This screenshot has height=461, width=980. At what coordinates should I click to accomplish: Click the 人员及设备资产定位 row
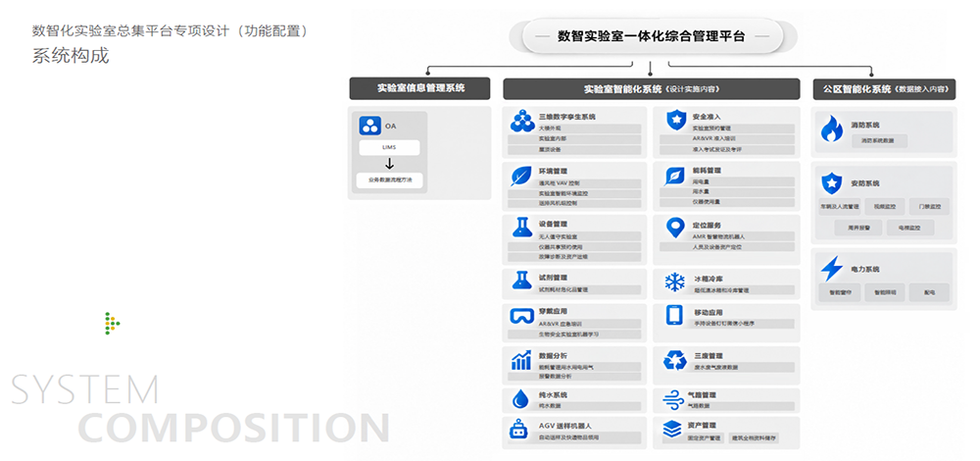pyautogui.click(x=727, y=248)
